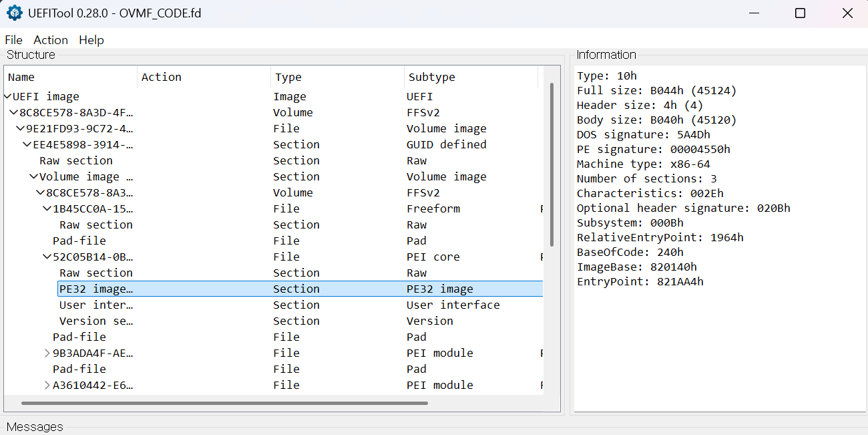Click the vertical scrollbar of the structure tree
The width and height of the screenshot is (868, 435).
coord(552,164)
